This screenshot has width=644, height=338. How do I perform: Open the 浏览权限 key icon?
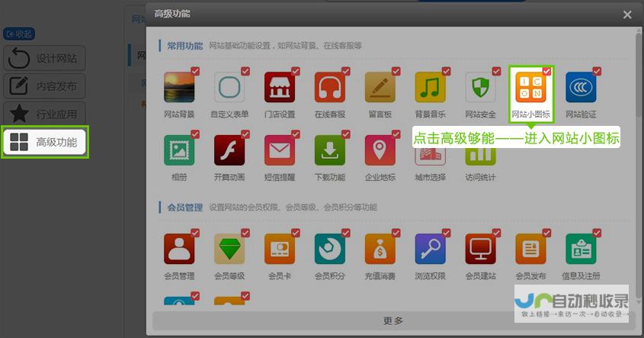(x=430, y=249)
